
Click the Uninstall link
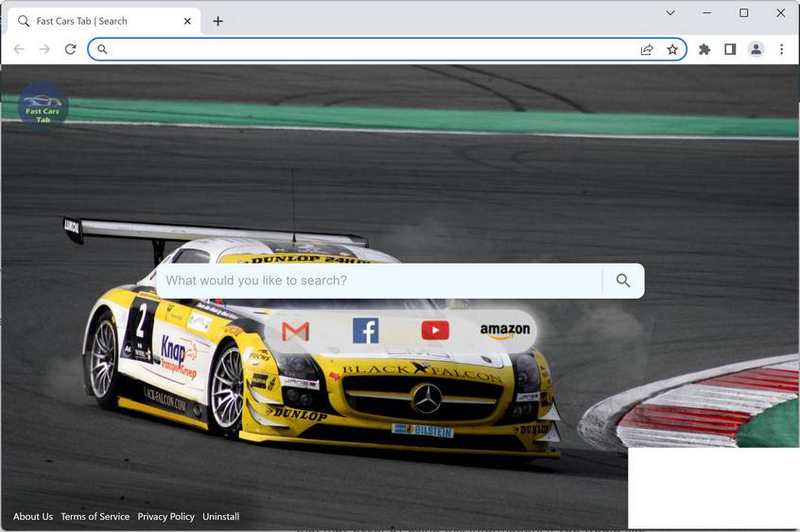pyautogui.click(x=221, y=517)
